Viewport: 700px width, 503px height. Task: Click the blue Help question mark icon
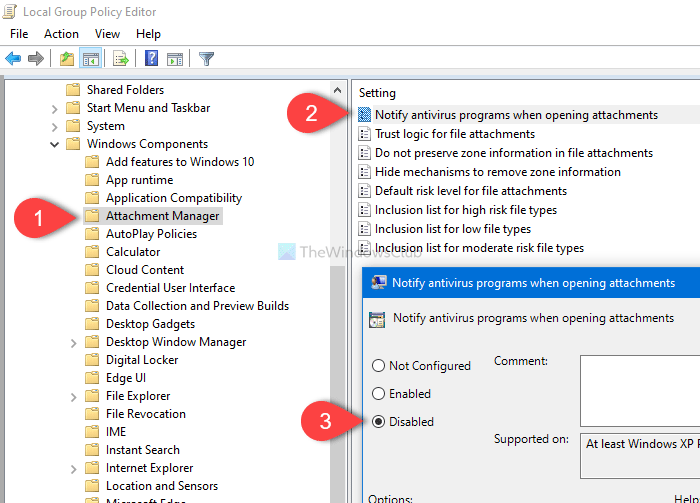click(151, 58)
